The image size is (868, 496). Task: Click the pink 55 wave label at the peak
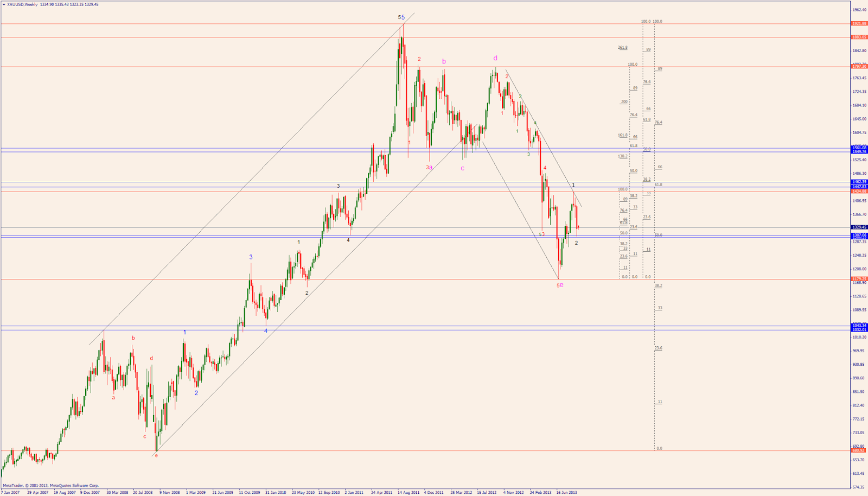coord(401,17)
